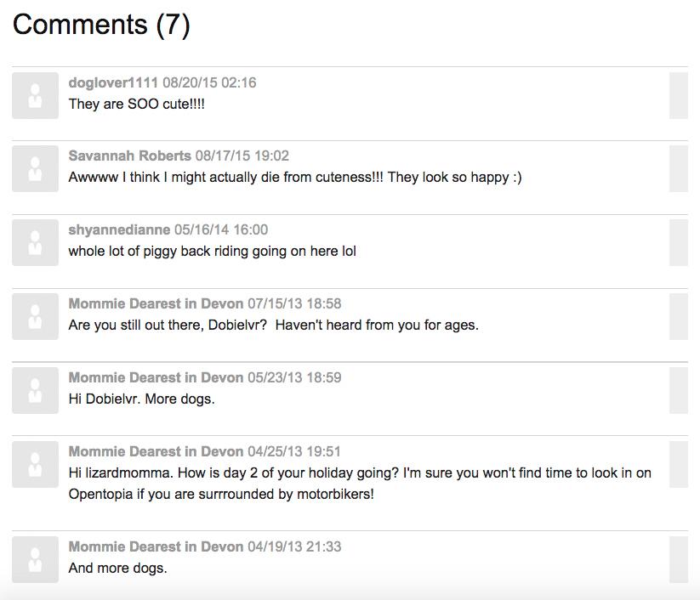Click avatar beside the 07/15/13 comment
700x600 pixels.
(x=35, y=316)
